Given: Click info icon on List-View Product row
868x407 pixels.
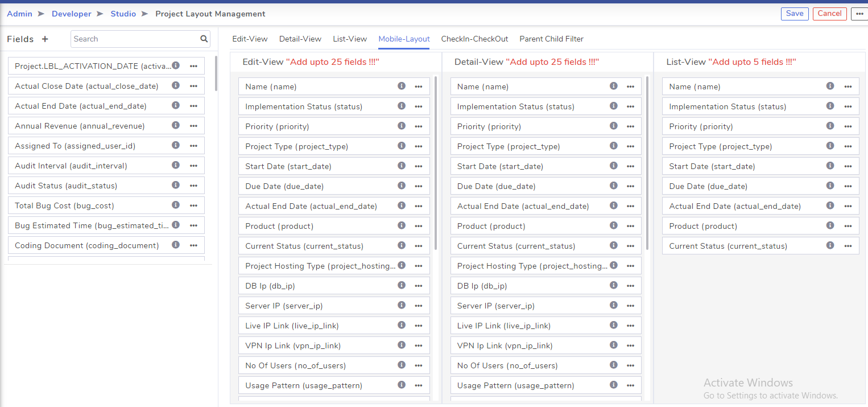Looking at the screenshot, I should click(830, 225).
